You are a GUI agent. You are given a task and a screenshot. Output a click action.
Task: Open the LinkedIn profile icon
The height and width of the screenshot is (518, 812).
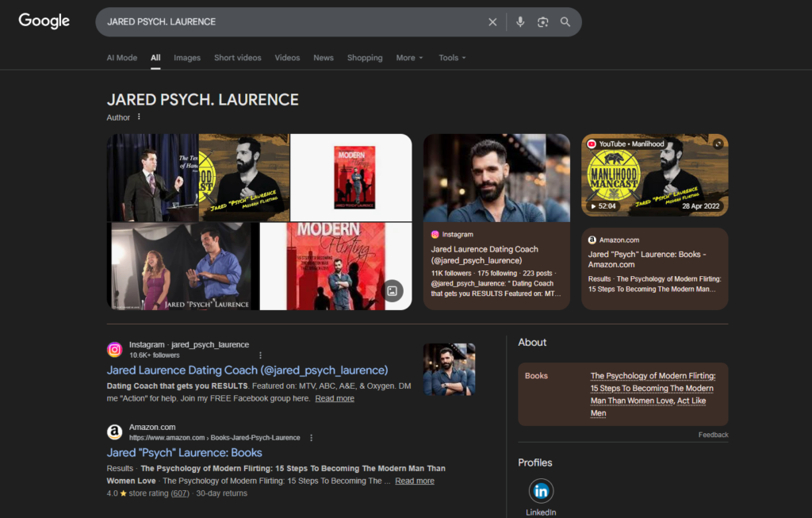(541, 491)
